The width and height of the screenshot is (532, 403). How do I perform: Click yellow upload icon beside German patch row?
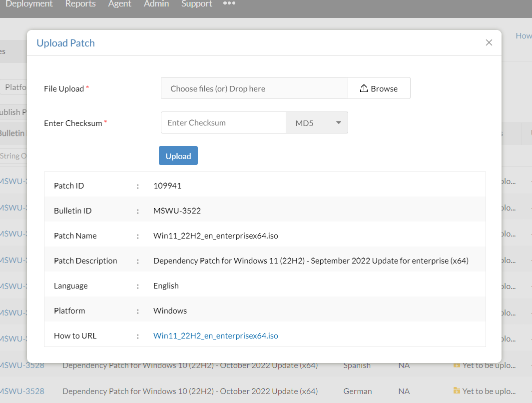457,391
